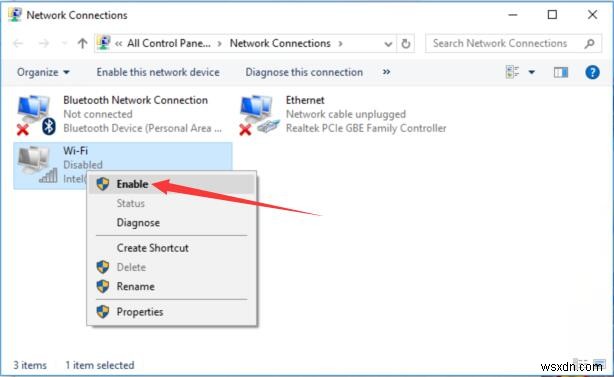Choose Diagnose in the context menu
This screenshot has width=614, height=377.
(172, 223)
